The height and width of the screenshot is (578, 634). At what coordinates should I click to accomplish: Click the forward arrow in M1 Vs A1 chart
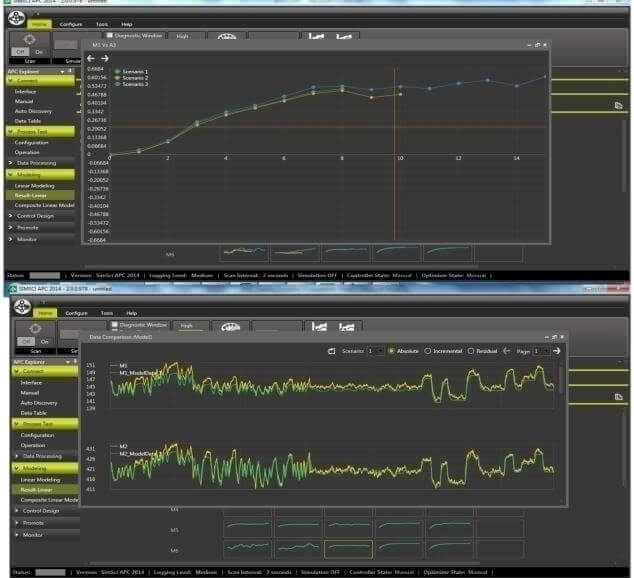pyautogui.click(x=104, y=58)
